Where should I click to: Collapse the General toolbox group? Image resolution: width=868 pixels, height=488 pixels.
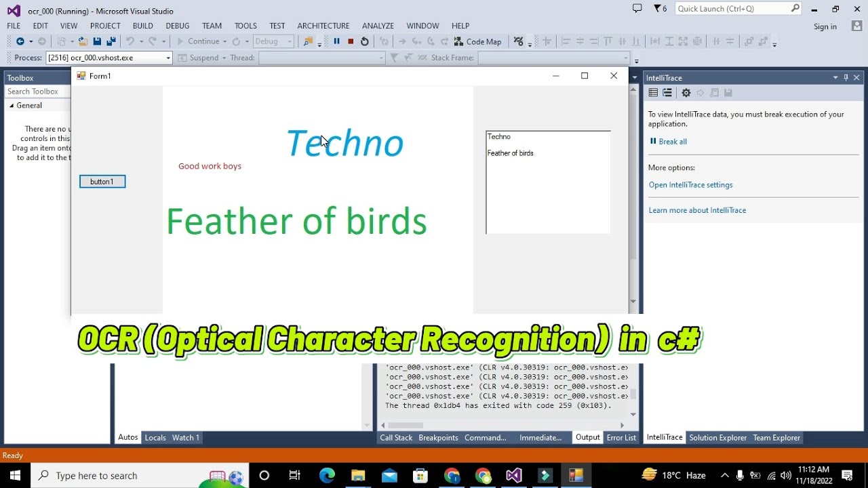tap(12, 105)
